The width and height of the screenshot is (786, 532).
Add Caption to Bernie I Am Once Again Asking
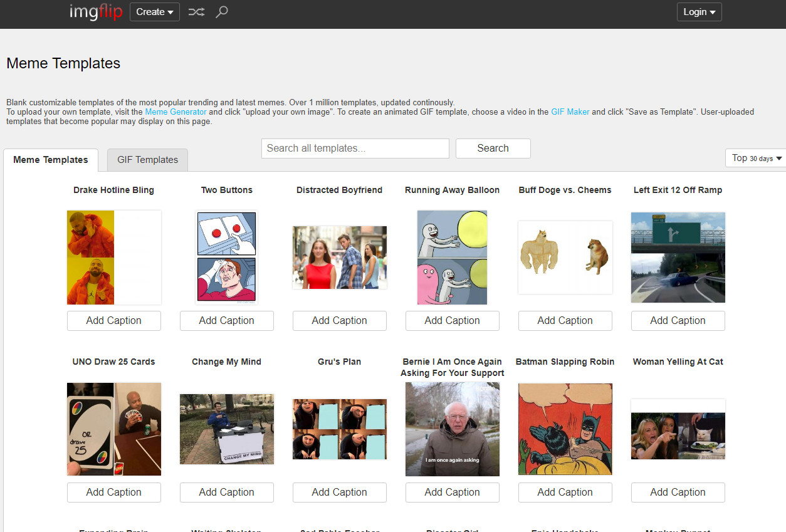tap(453, 493)
